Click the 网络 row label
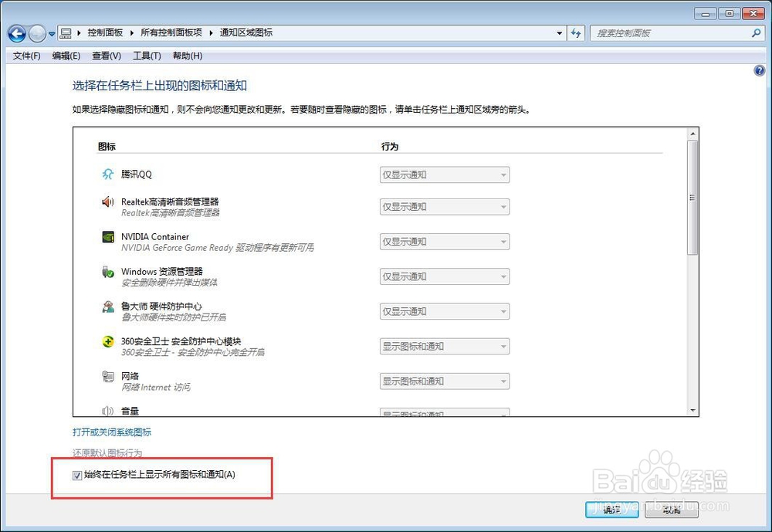Screen dimensions: 772x532 (130, 376)
